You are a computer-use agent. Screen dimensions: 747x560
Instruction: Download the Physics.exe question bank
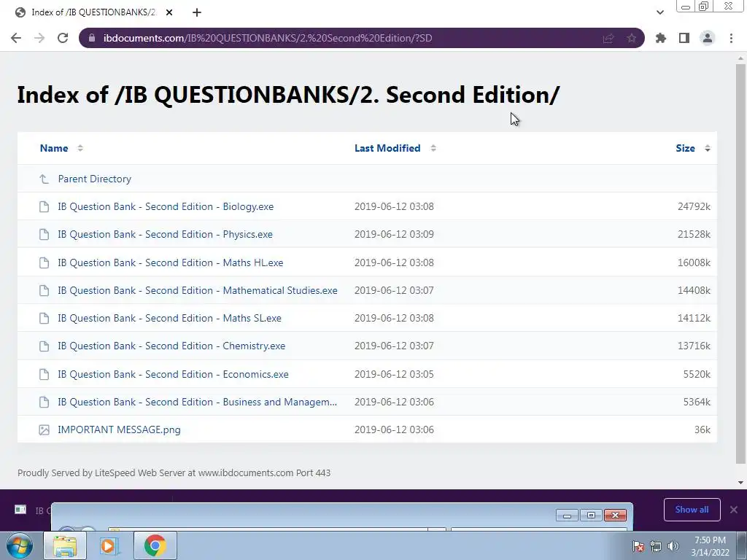tap(166, 234)
